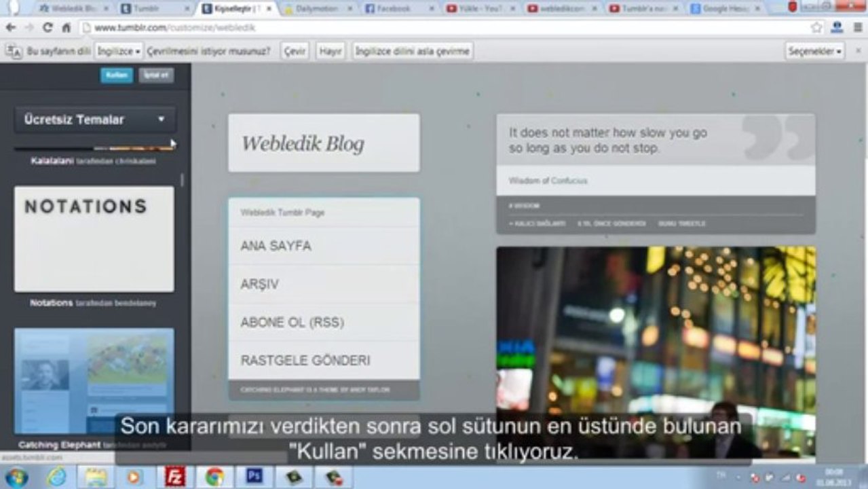This screenshot has width=868, height=489.
Task: Open the Seçenekler dropdown
Action: [815, 52]
